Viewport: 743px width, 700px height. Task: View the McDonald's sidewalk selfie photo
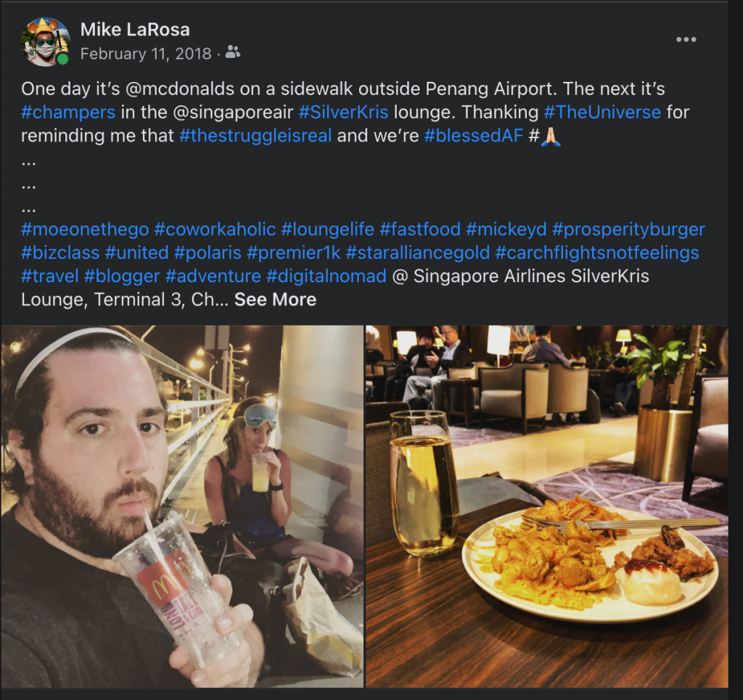click(x=182, y=506)
